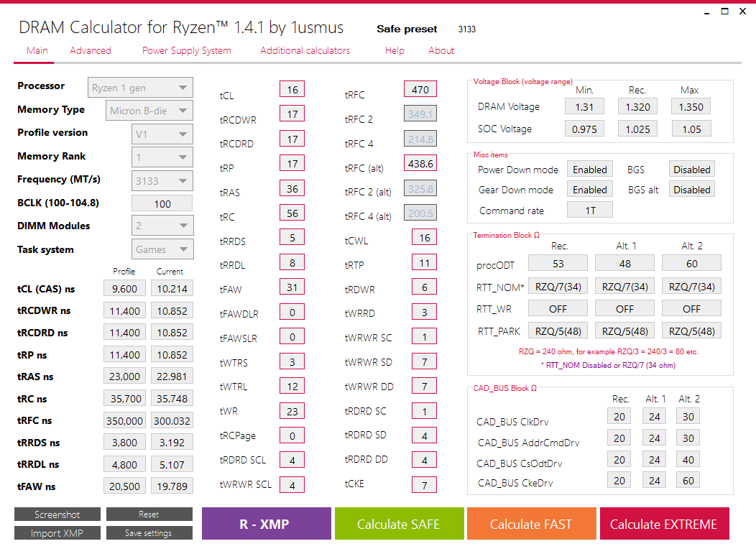Screen dimensions: 756x554
Task: Select the tWTRL value field showing 12
Action: tap(292, 386)
